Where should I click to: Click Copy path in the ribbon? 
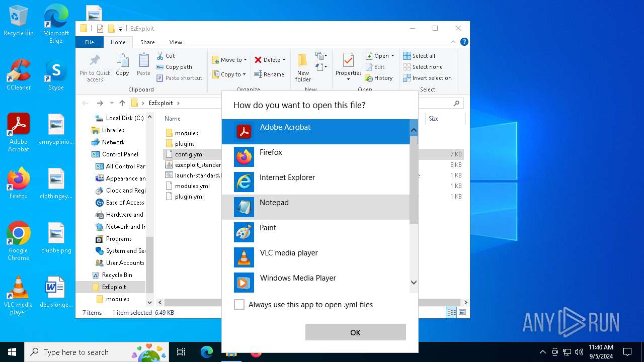click(174, 67)
